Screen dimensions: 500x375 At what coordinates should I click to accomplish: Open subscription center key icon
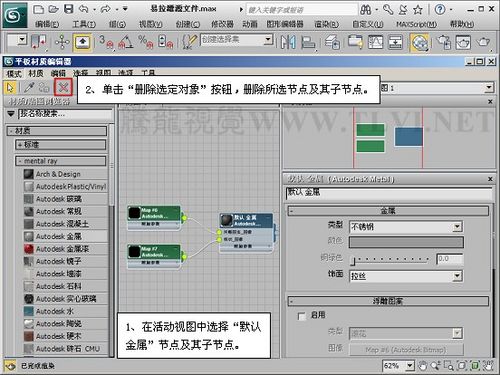point(388,10)
